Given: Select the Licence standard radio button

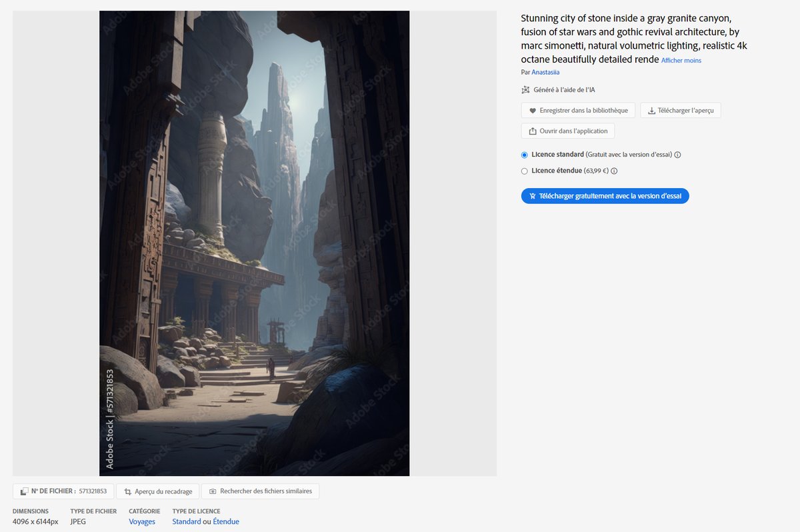Looking at the screenshot, I should 525,155.
